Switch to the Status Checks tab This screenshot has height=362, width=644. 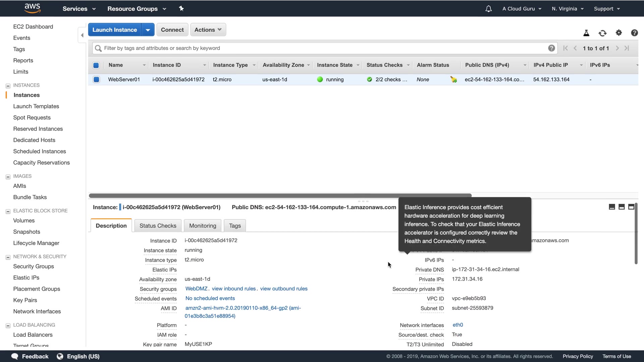(158, 226)
